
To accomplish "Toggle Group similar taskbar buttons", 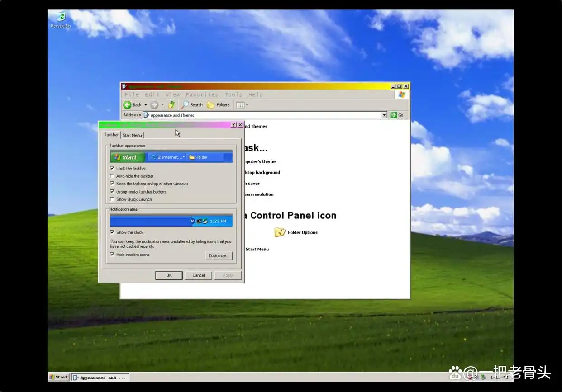I will coord(112,192).
